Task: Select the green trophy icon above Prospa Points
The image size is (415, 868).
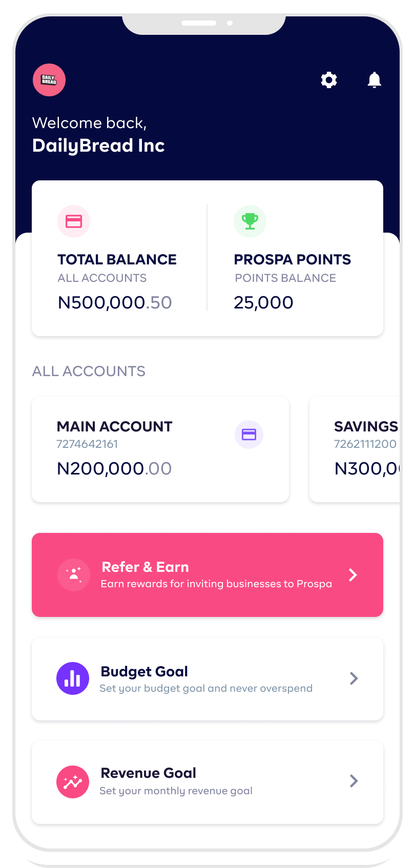Action: click(x=250, y=221)
